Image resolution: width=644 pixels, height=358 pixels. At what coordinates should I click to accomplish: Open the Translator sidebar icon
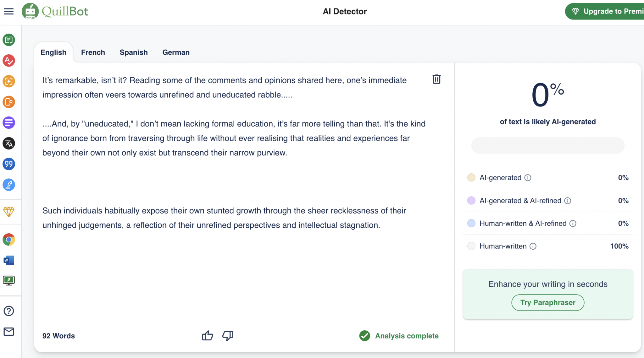click(x=9, y=144)
